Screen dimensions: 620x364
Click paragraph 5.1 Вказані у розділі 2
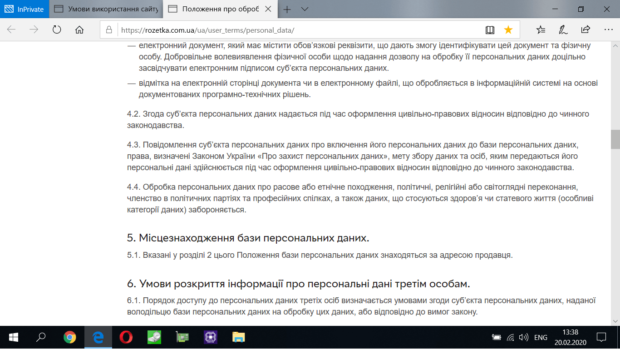click(320, 255)
